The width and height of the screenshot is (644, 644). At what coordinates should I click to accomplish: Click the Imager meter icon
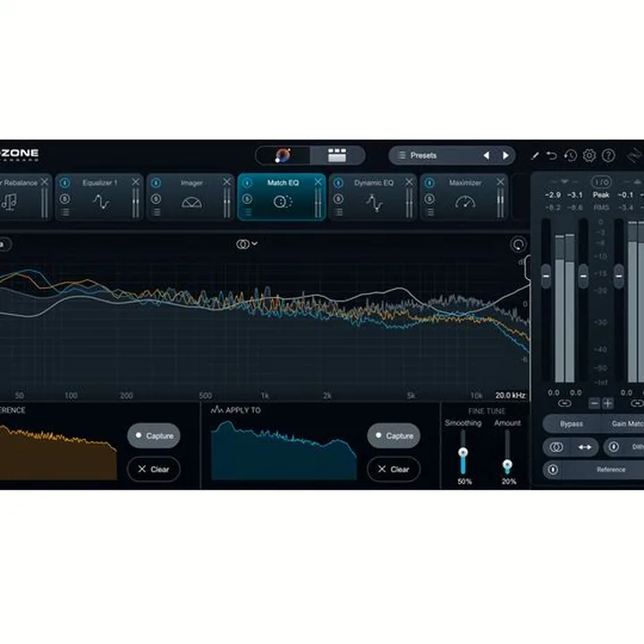[191, 202]
